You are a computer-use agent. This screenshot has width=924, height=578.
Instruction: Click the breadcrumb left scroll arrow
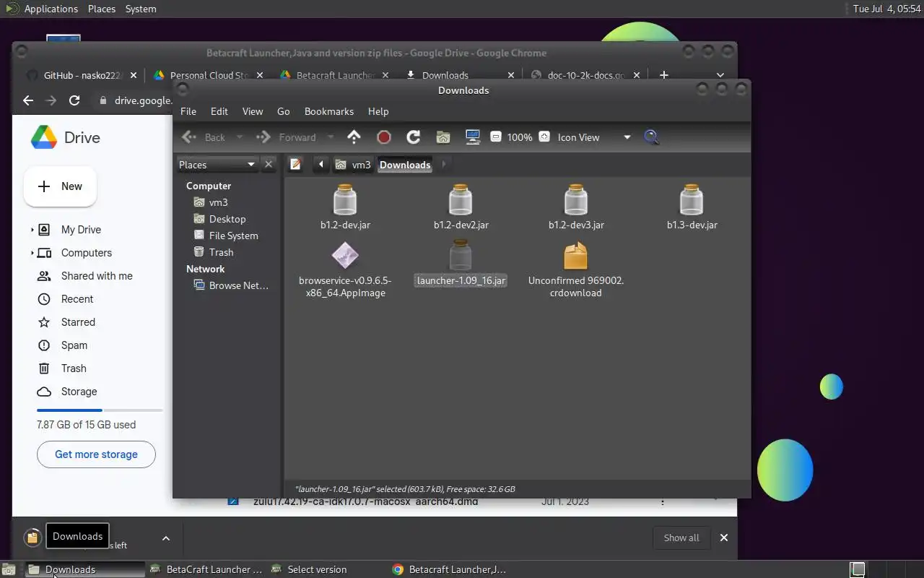[321, 165]
